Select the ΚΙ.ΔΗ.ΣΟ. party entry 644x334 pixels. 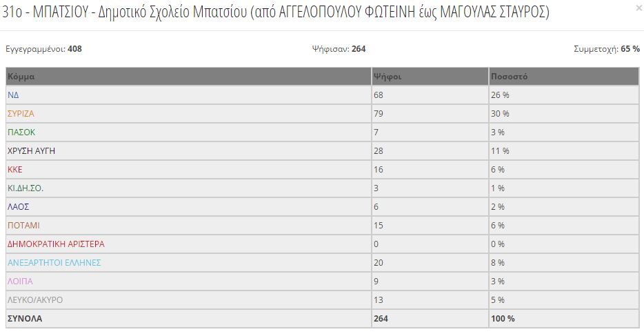tap(26, 188)
